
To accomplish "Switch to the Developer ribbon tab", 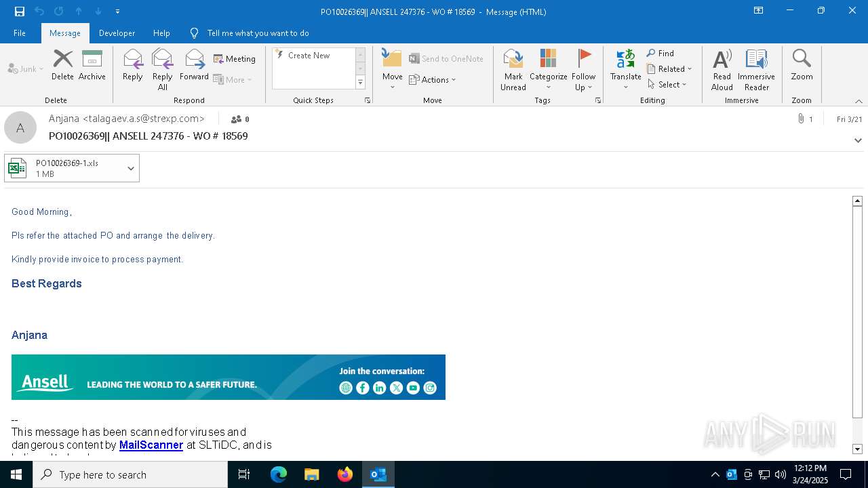I will pos(117,33).
